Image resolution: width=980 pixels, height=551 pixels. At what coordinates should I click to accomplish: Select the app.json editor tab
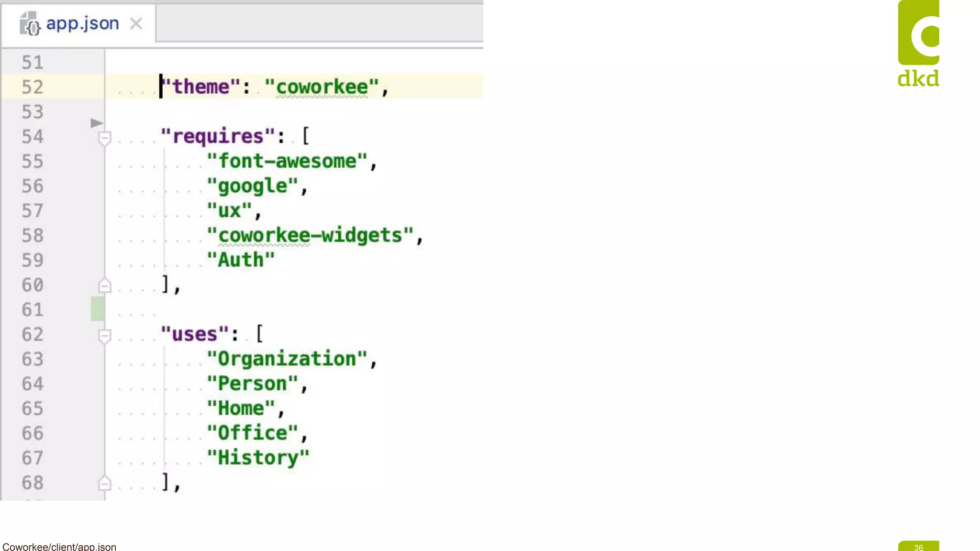78,24
